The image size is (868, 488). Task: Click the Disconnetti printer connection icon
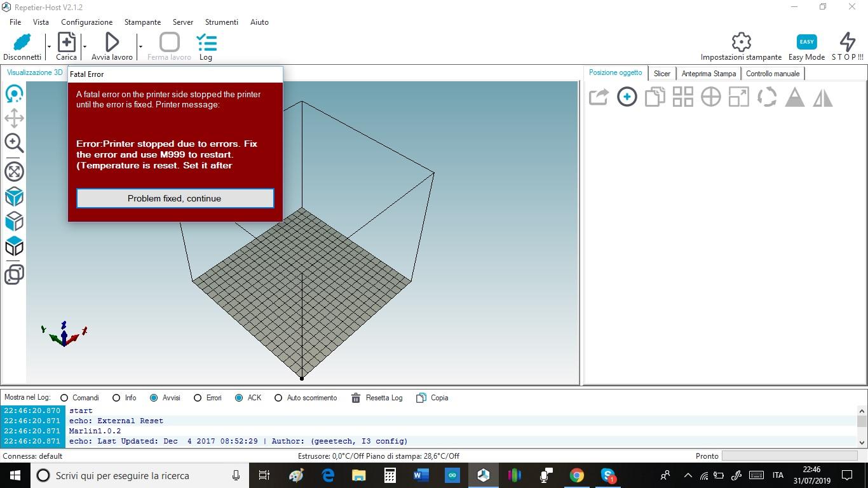point(22,43)
